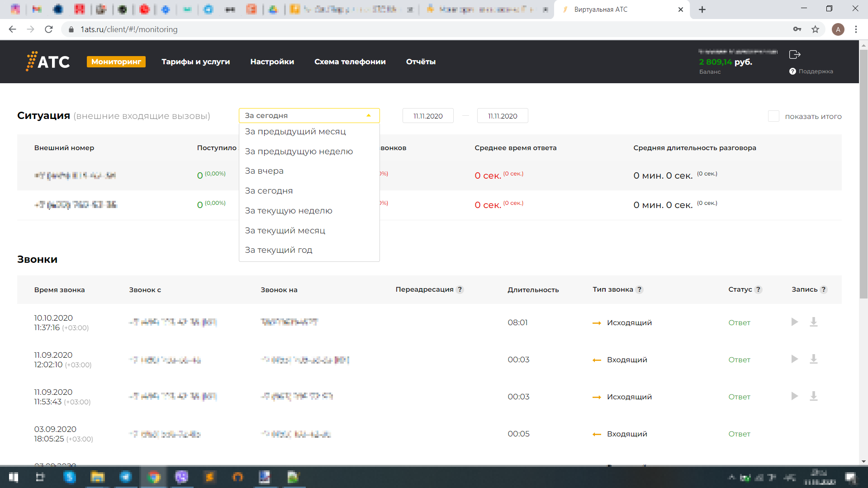The width and height of the screenshot is (868, 488).
Task: Open Тарифы и услуги menu
Action: pyautogui.click(x=195, y=62)
